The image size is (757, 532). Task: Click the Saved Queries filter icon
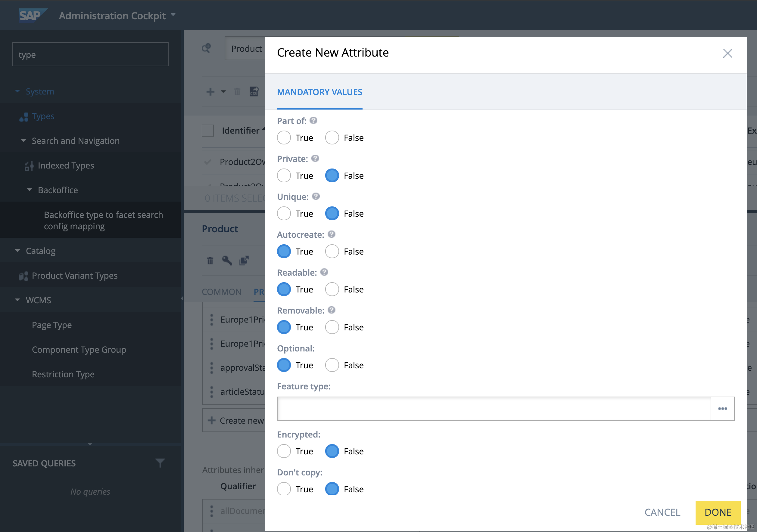[x=160, y=463]
